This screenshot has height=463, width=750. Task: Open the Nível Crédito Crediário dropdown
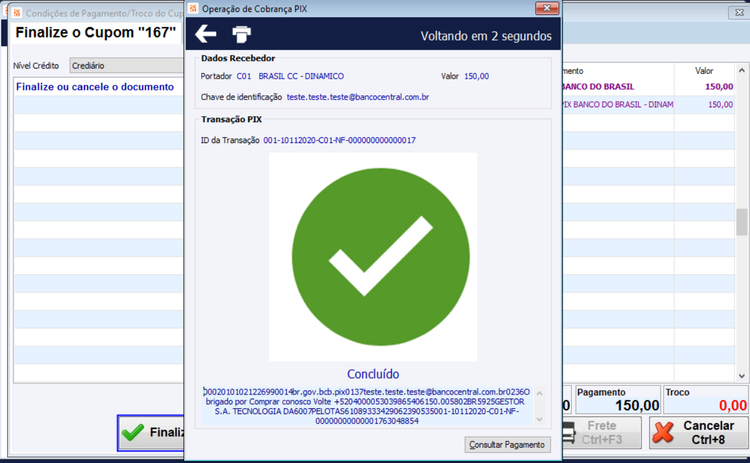[x=127, y=66]
